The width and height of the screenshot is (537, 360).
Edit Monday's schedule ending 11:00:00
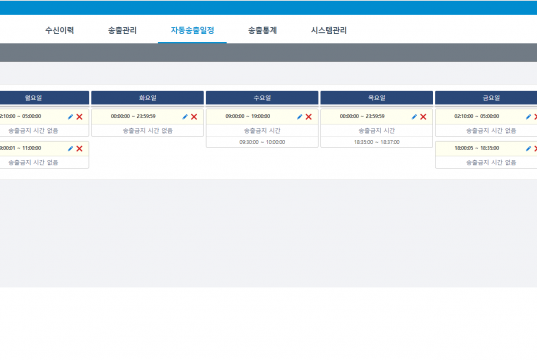(x=71, y=149)
